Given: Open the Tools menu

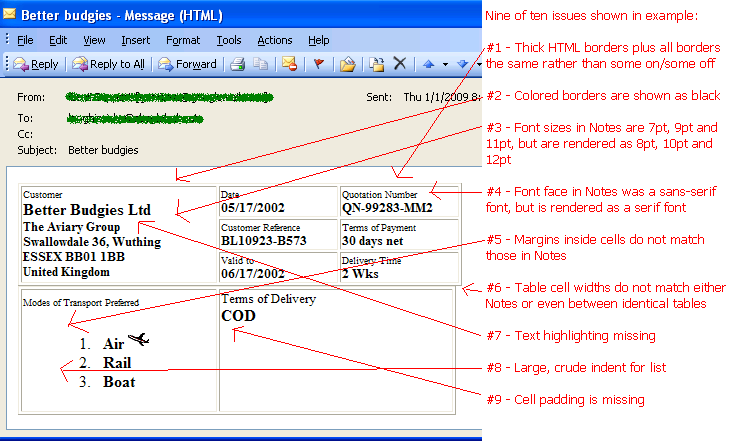Looking at the screenshot, I should (229, 40).
